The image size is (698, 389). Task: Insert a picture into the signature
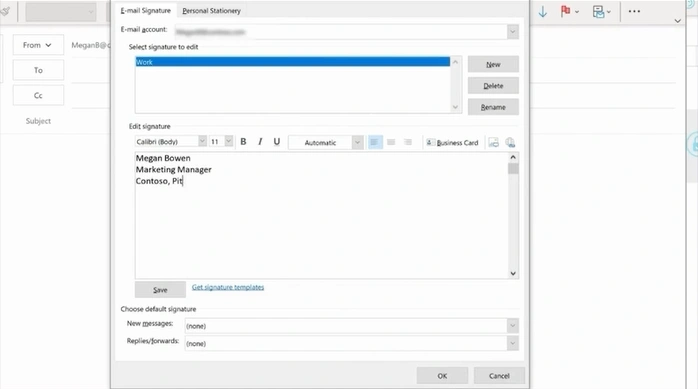tap(493, 142)
